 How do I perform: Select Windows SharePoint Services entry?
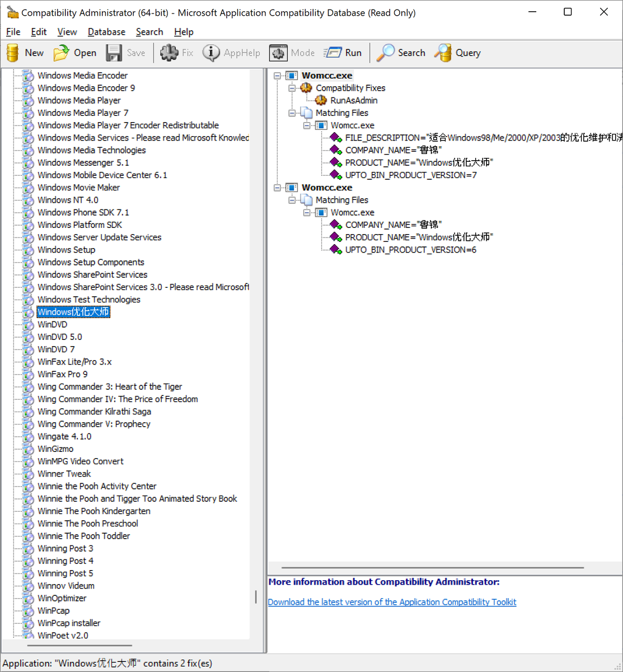pos(92,274)
